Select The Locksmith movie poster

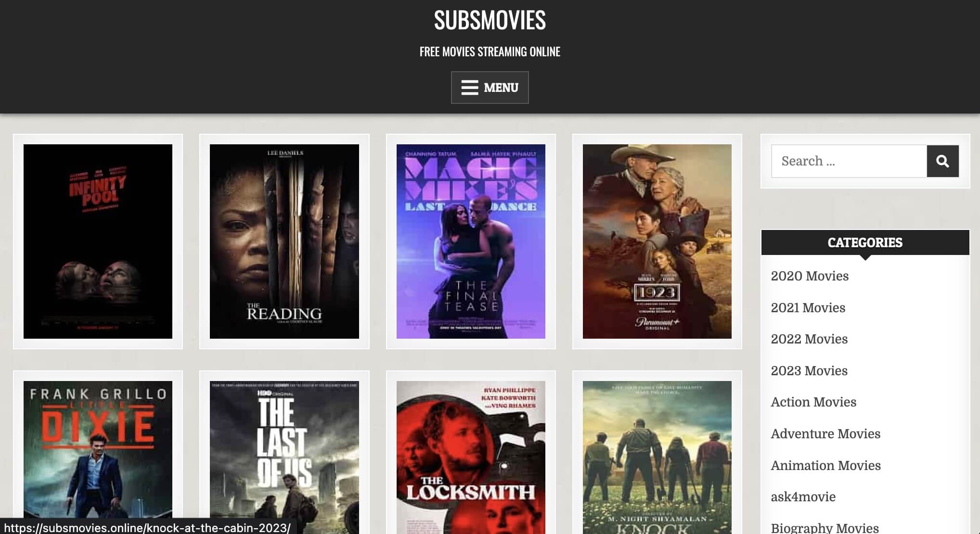471,457
